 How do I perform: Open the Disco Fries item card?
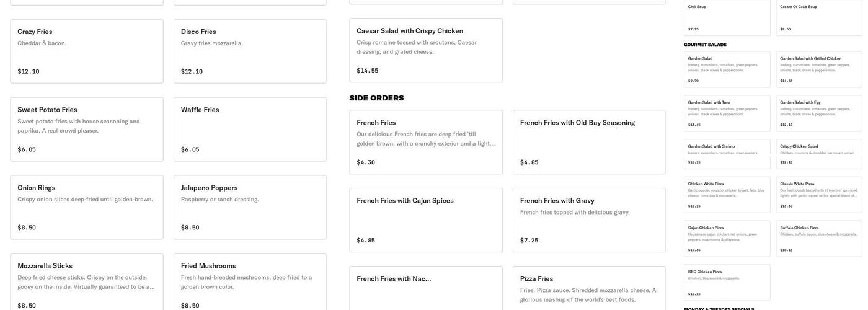[250, 51]
